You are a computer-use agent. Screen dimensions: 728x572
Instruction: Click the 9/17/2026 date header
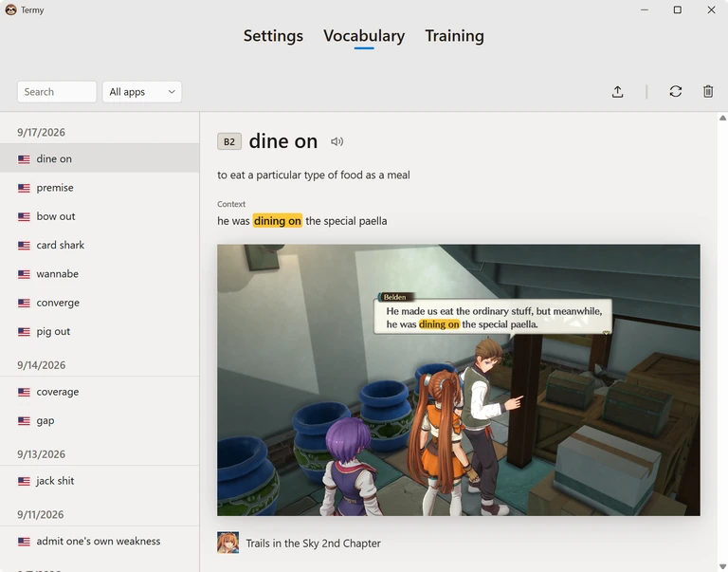(x=41, y=132)
